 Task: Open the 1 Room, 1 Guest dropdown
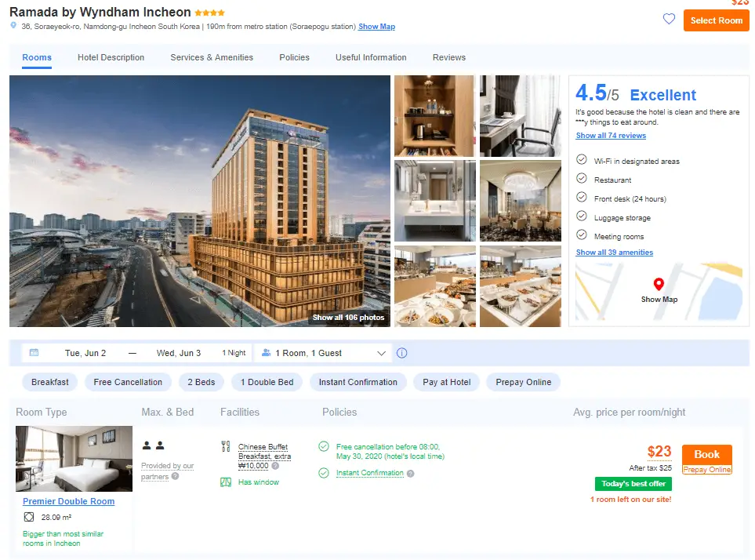coord(321,353)
